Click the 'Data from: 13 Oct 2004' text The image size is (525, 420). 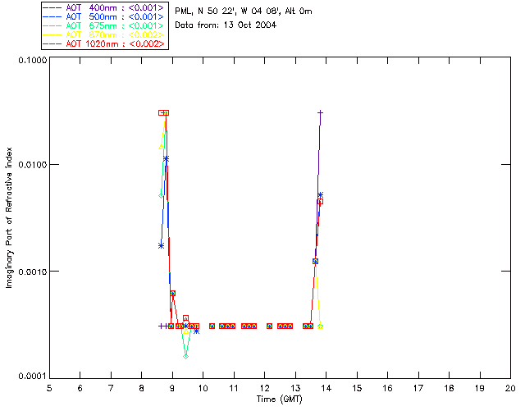pyautogui.click(x=226, y=25)
